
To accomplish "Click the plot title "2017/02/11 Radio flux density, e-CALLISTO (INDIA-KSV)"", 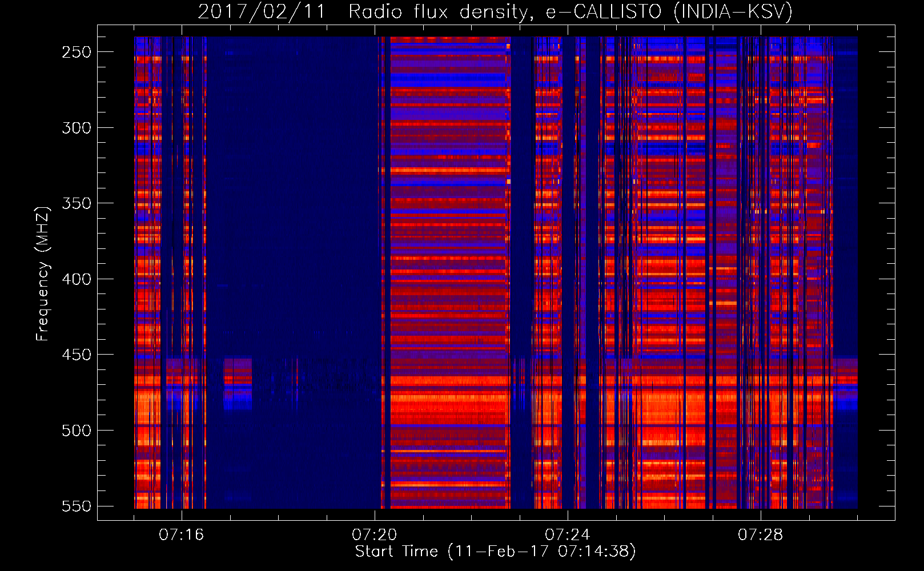I will click(495, 12).
